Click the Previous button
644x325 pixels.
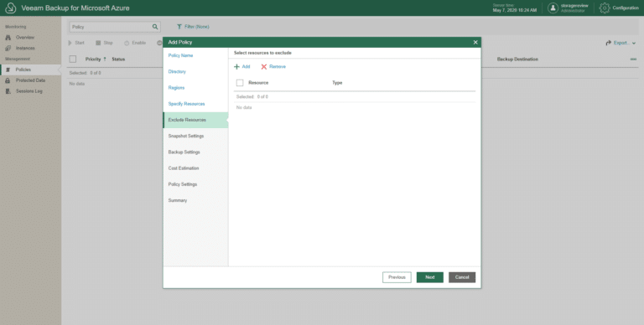pos(397,277)
